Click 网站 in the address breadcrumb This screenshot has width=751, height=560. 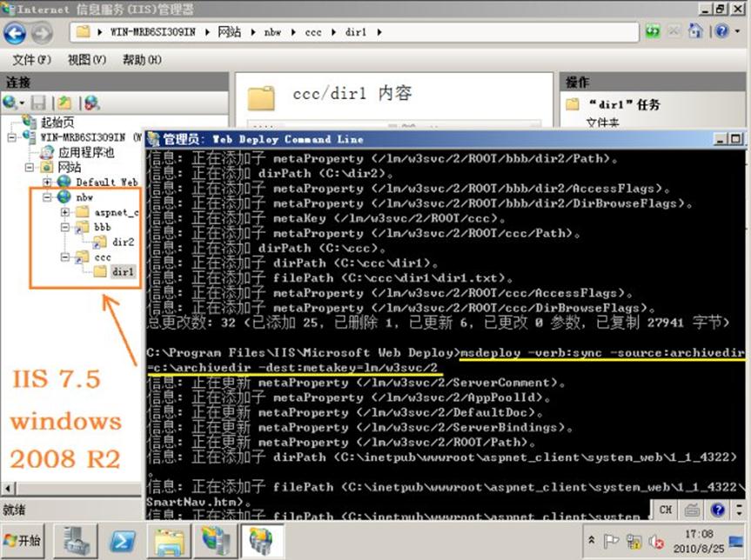(230, 32)
